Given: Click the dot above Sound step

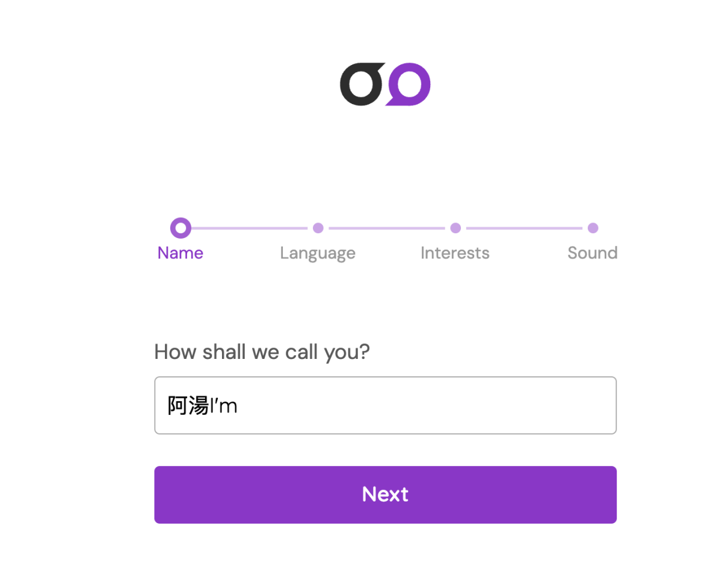Looking at the screenshot, I should click(593, 228).
